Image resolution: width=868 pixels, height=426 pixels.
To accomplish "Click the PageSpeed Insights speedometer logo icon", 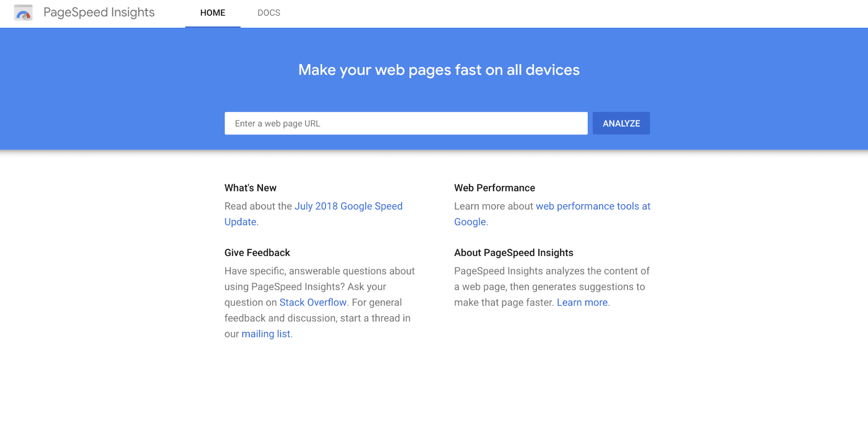I will pos(23,13).
